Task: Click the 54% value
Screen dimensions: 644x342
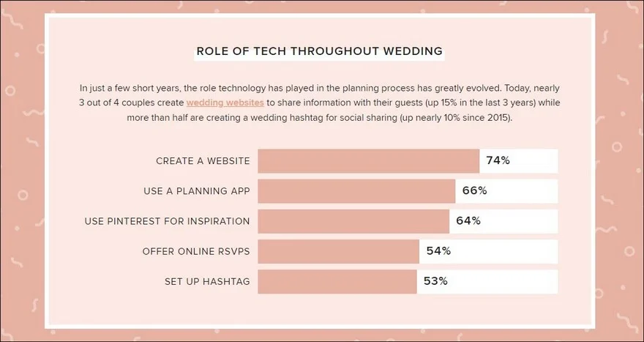Action: [x=438, y=251]
